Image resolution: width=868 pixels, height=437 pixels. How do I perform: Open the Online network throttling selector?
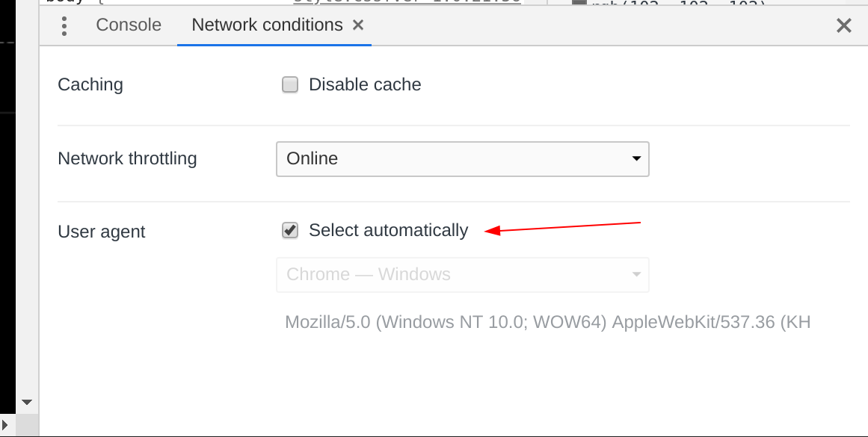click(462, 158)
